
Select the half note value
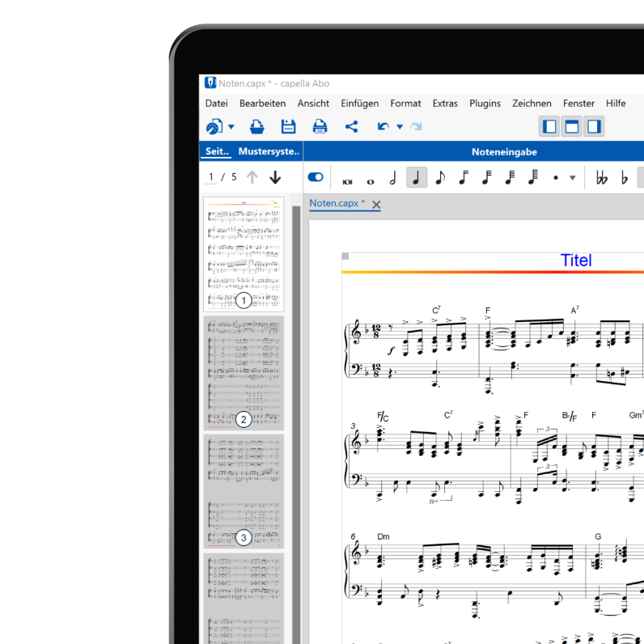point(393,177)
